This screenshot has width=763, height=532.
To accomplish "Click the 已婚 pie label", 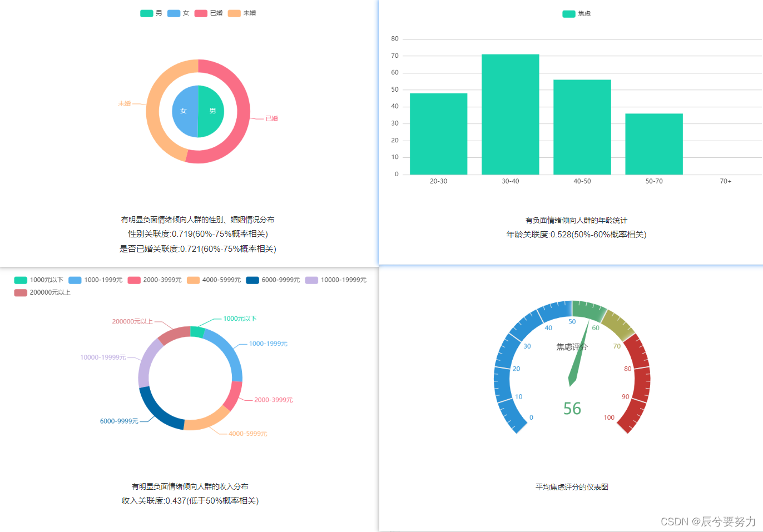I will click(271, 118).
